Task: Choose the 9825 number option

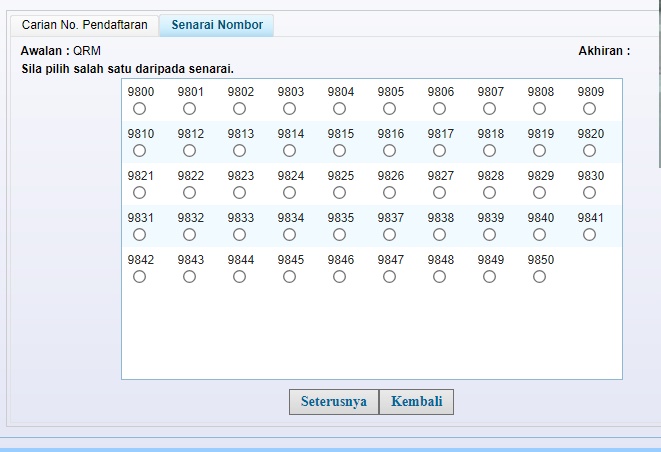Action: click(x=339, y=193)
